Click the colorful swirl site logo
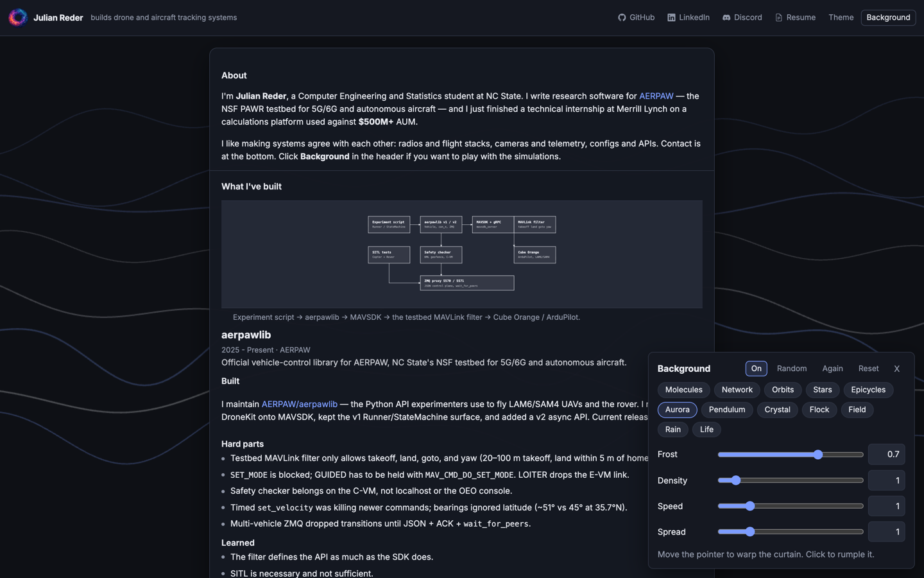This screenshot has height=578, width=924. pyautogui.click(x=18, y=17)
